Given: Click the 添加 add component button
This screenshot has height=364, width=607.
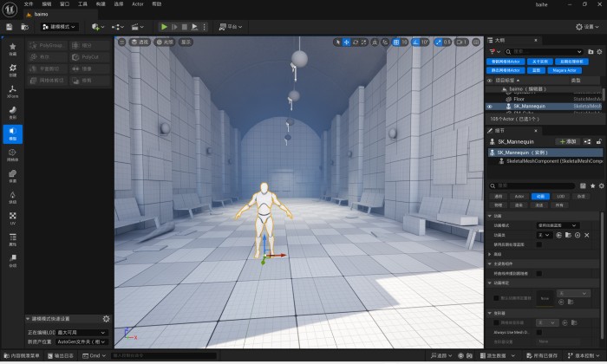Looking at the screenshot, I should (x=568, y=141).
